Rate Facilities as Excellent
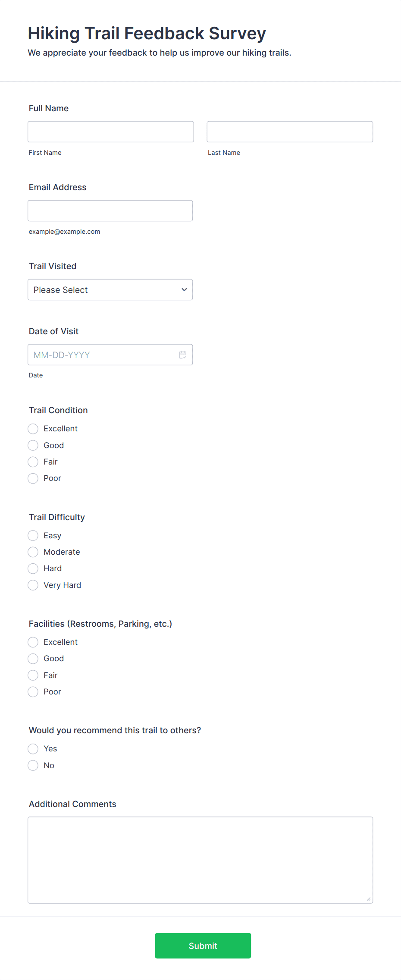This screenshot has height=980, width=401. (x=33, y=642)
